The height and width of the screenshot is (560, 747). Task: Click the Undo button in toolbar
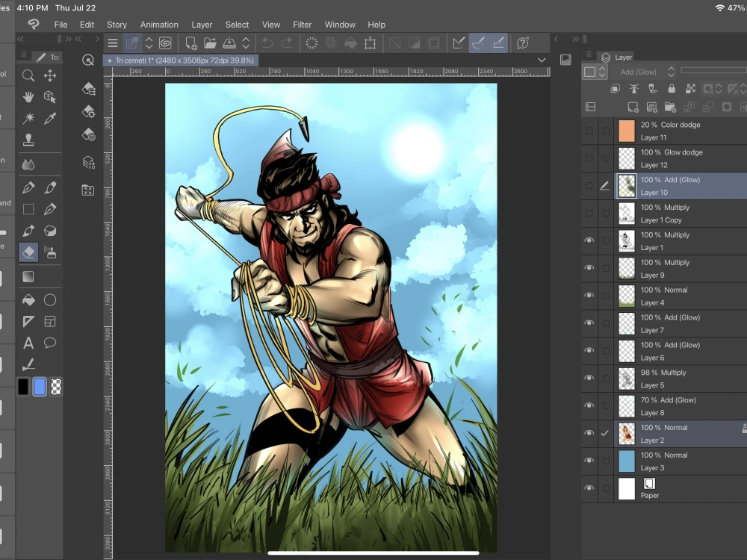(x=267, y=43)
